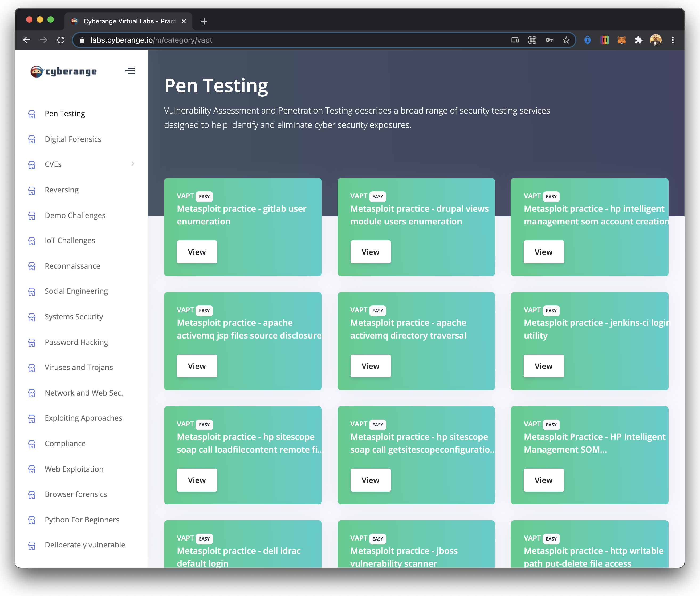
Task: Open a new browser tab
Action: [204, 21]
